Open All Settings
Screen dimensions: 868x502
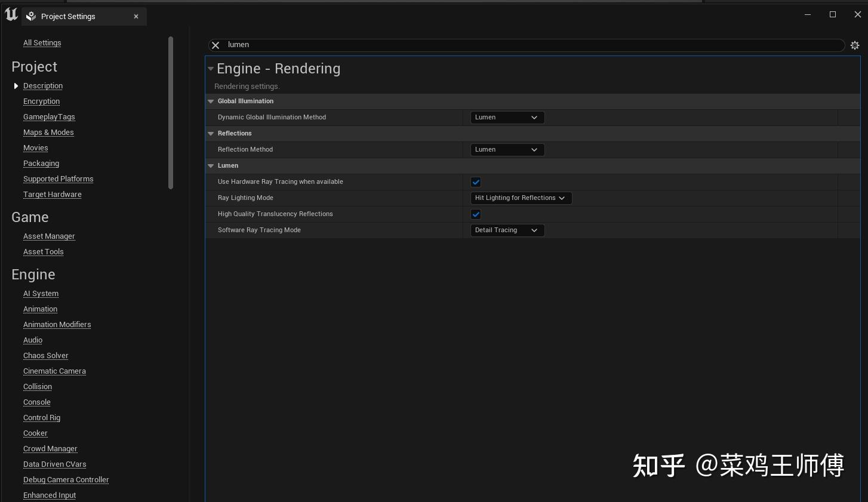(x=42, y=42)
